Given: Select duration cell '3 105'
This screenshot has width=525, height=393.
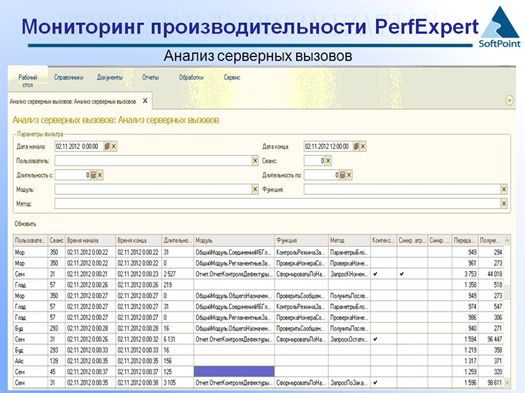Looking at the screenshot, I should [x=177, y=382].
